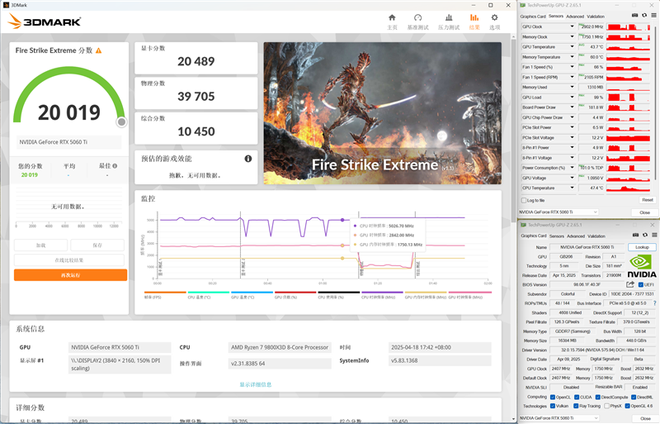Open GPU selector combo in Sensors window

coord(558,212)
